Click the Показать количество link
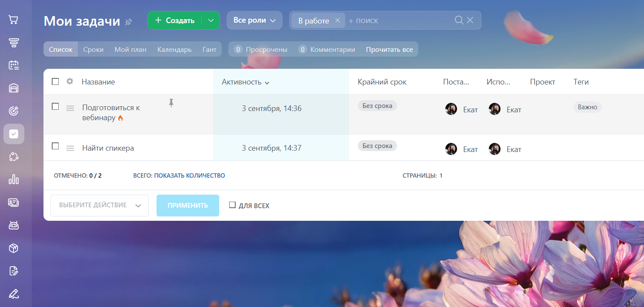Screen dimensions: 644x307 [x=189, y=175]
